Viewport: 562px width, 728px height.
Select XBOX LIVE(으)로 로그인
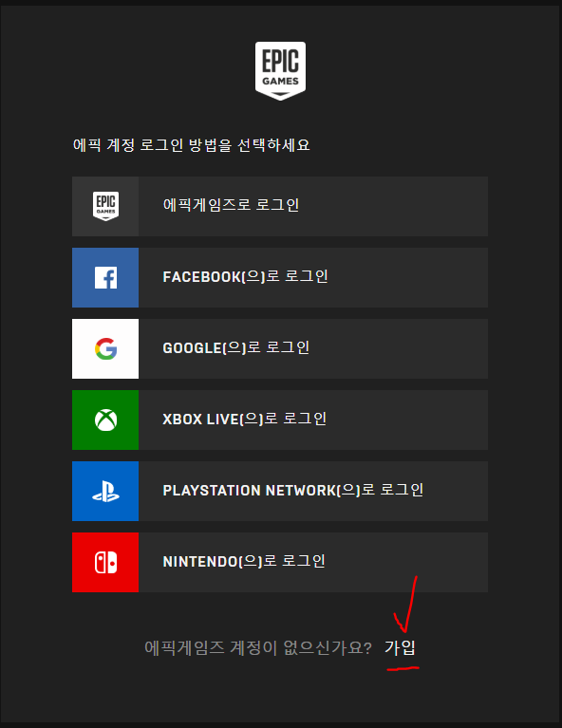coord(280,420)
